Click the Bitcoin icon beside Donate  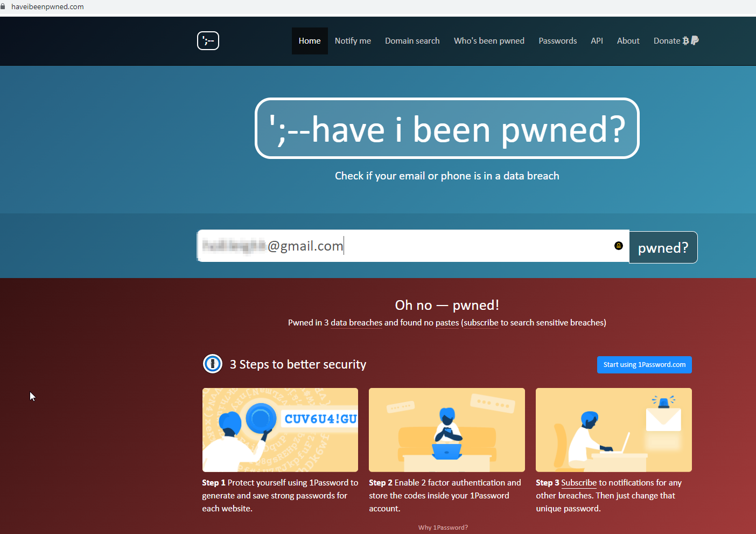click(x=685, y=40)
